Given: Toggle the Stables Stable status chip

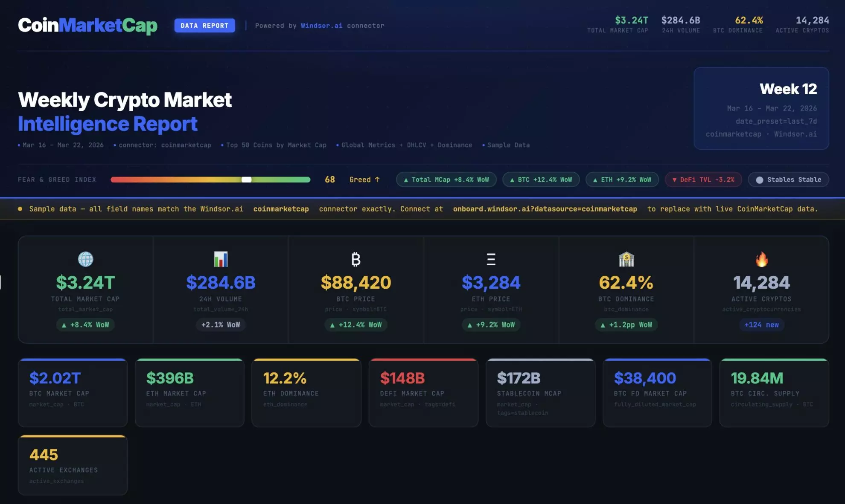Looking at the screenshot, I should 788,180.
